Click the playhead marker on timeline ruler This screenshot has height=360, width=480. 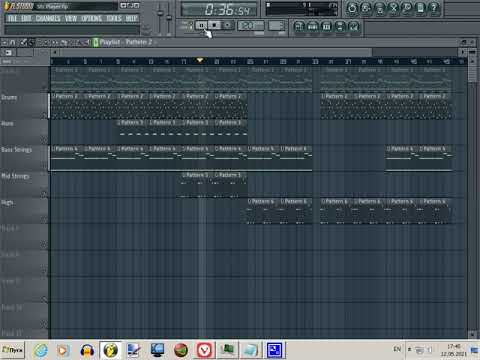click(200, 60)
